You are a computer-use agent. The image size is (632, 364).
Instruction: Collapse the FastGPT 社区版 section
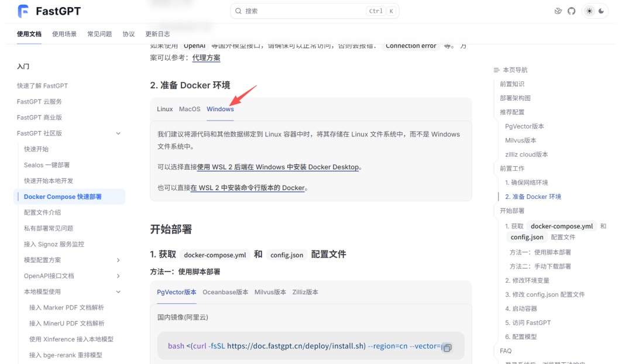118,133
